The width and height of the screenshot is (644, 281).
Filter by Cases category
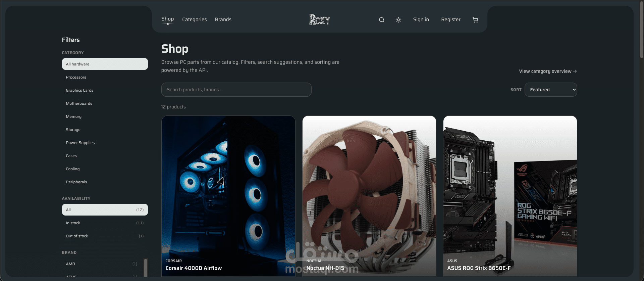point(105,156)
